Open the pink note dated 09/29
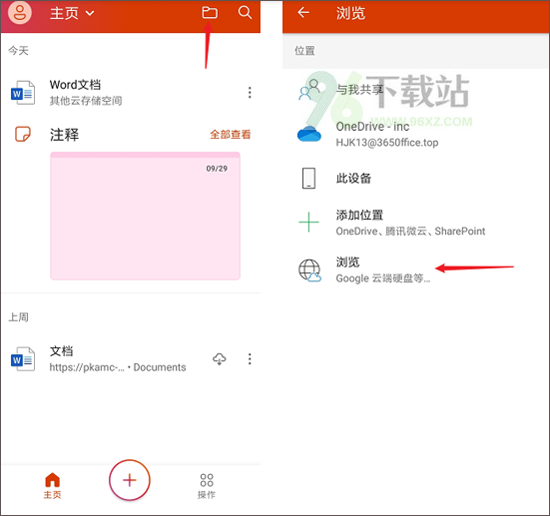550x516 pixels. (x=145, y=216)
